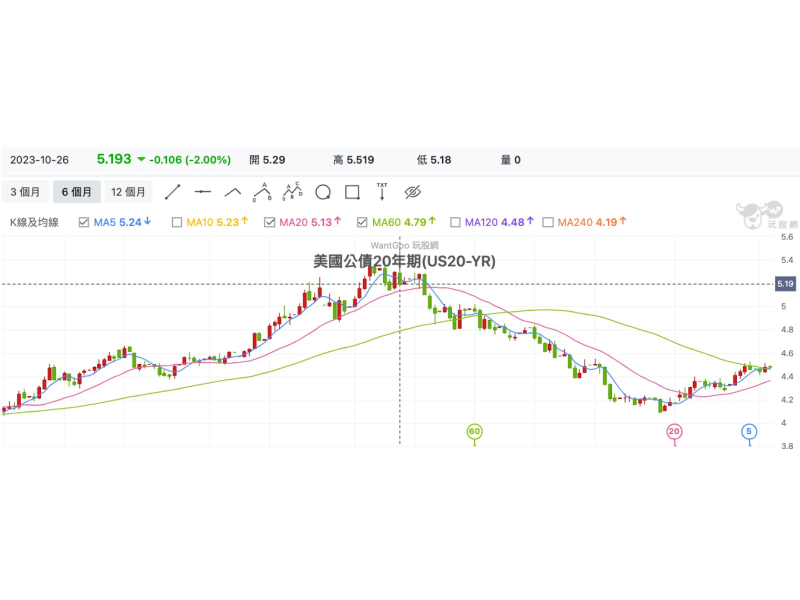Choose the ABC three-point pattern tool

pos(262,192)
